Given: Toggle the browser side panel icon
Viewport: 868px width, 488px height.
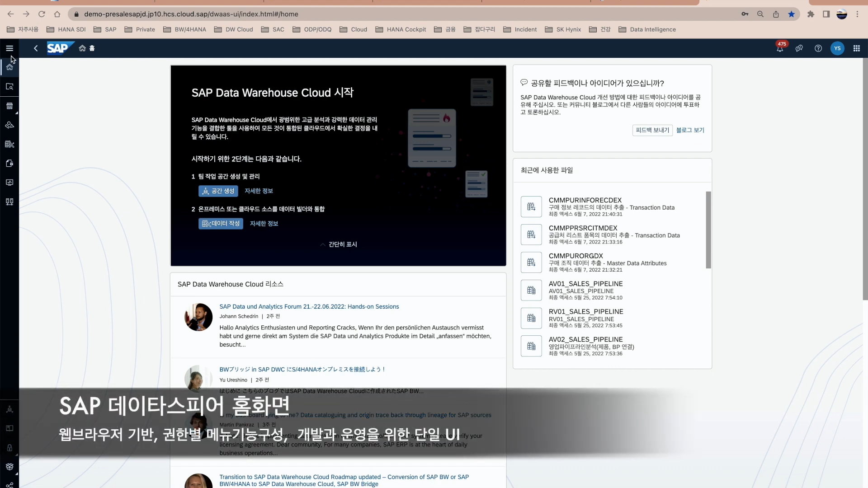Looking at the screenshot, I should click(826, 14).
